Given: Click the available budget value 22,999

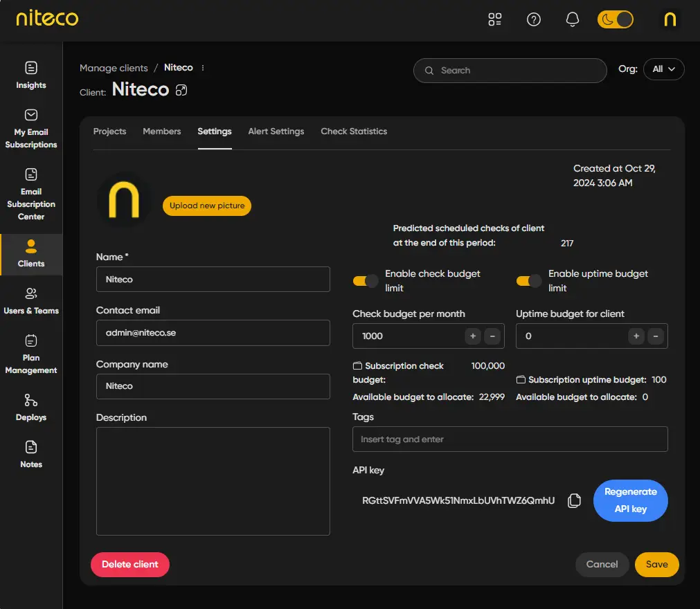Looking at the screenshot, I should click(492, 397).
